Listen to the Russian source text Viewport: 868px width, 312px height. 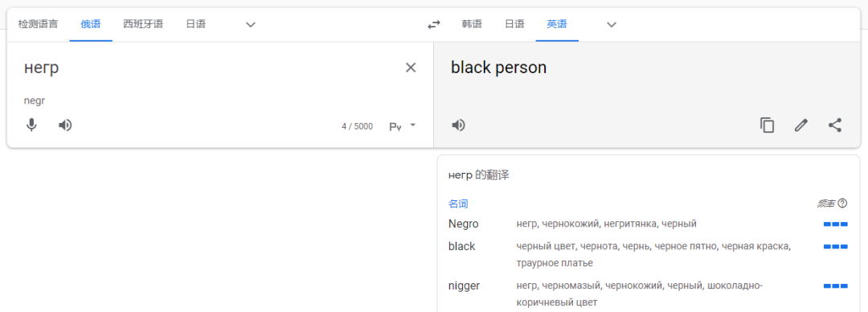(65, 125)
